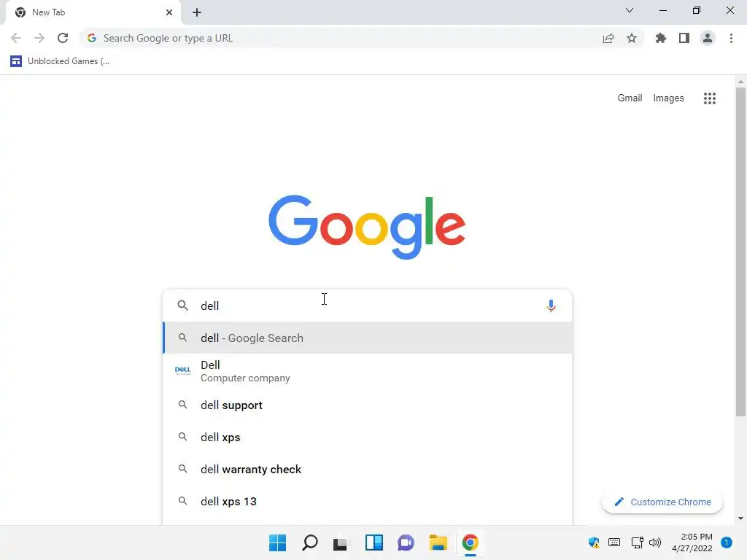Click the forward navigation arrow
Screen dimensions: 747x560
tap(39, 38)
